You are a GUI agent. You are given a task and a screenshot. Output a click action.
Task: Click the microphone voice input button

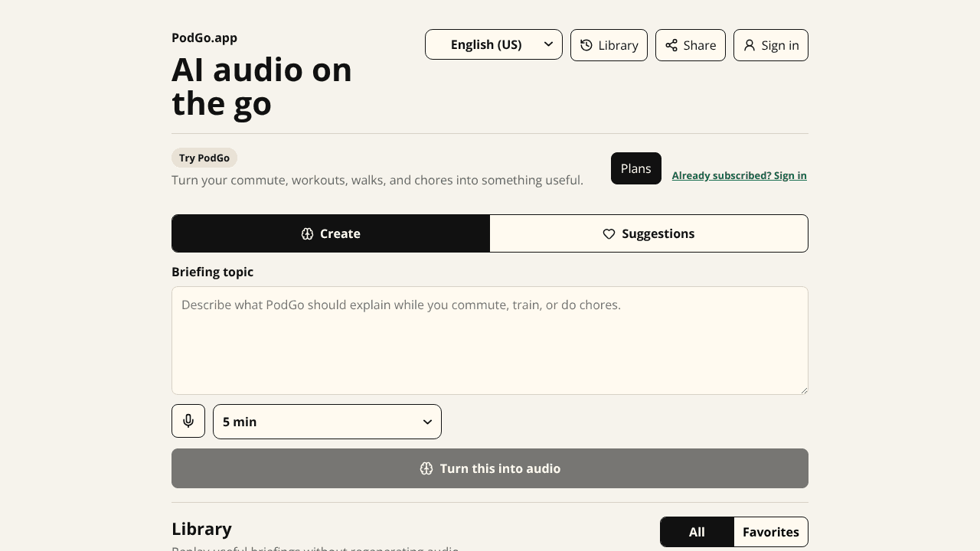(x=188, y=421)
